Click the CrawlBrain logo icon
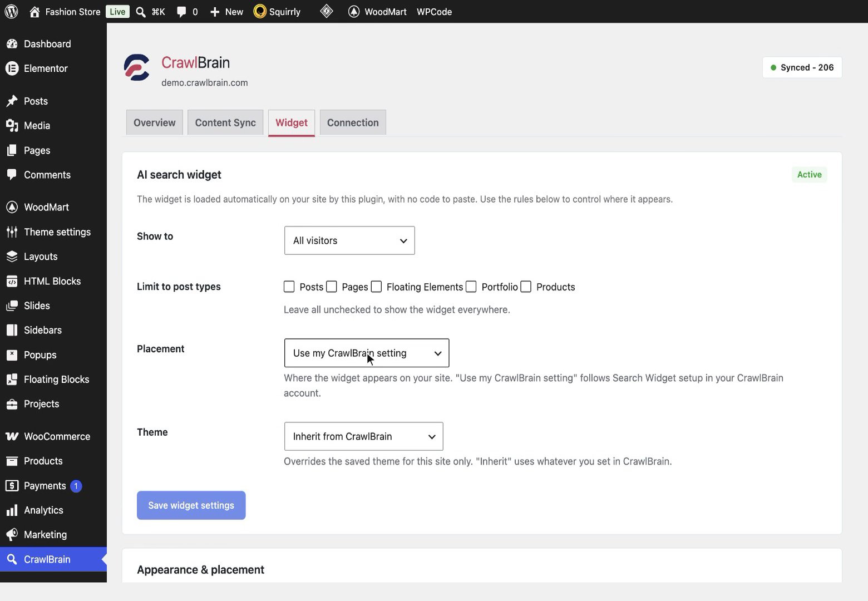Image resolution: width=868 pixels, height=601 pixels. coord(137,68)
